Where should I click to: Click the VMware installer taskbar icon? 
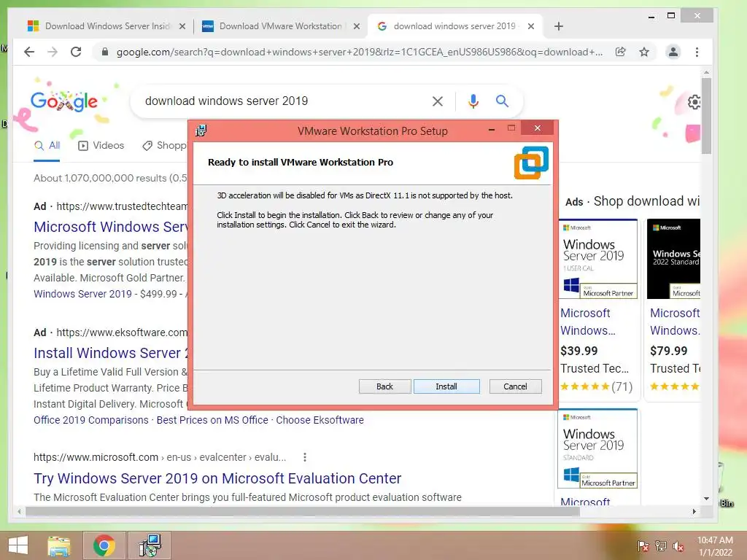tap(150, 545)
